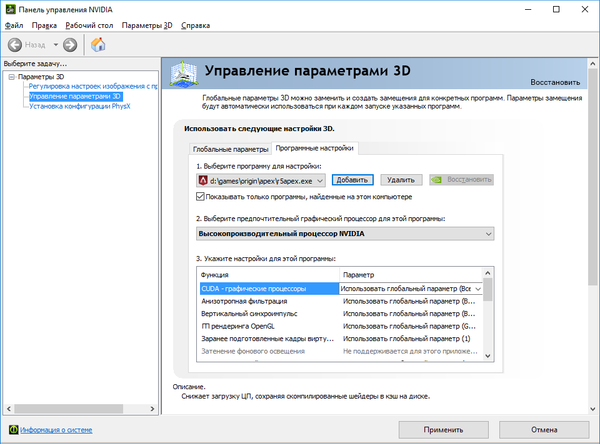Click the Удалить button
The image size is (600, 444).
click(x=401, y=180)
